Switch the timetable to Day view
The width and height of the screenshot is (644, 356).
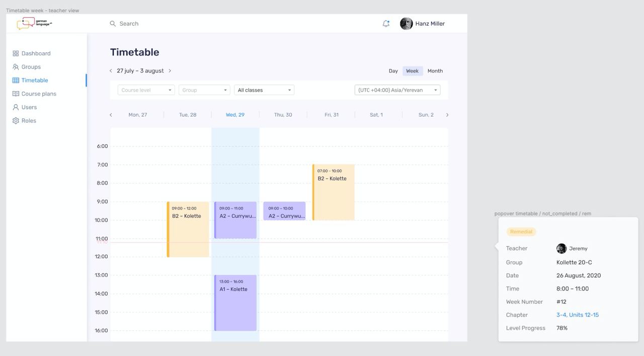[x=393, y=71]
